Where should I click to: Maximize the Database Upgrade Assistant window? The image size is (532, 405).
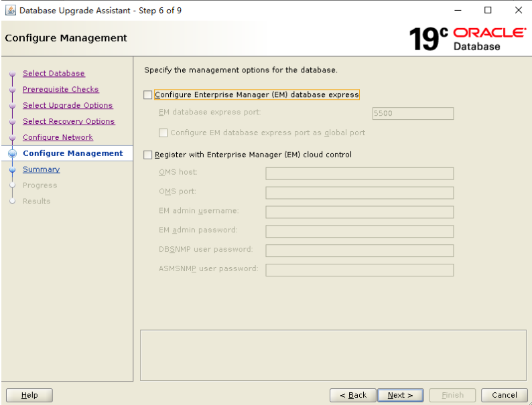pos(488,11)
